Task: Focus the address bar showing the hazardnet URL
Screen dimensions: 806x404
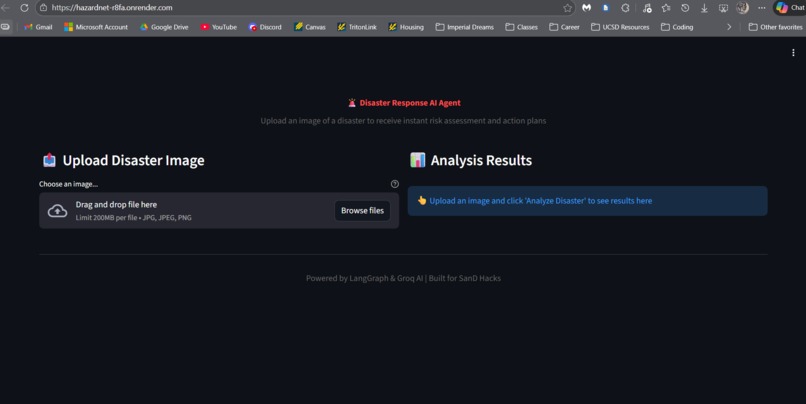Action: [306, 8]
